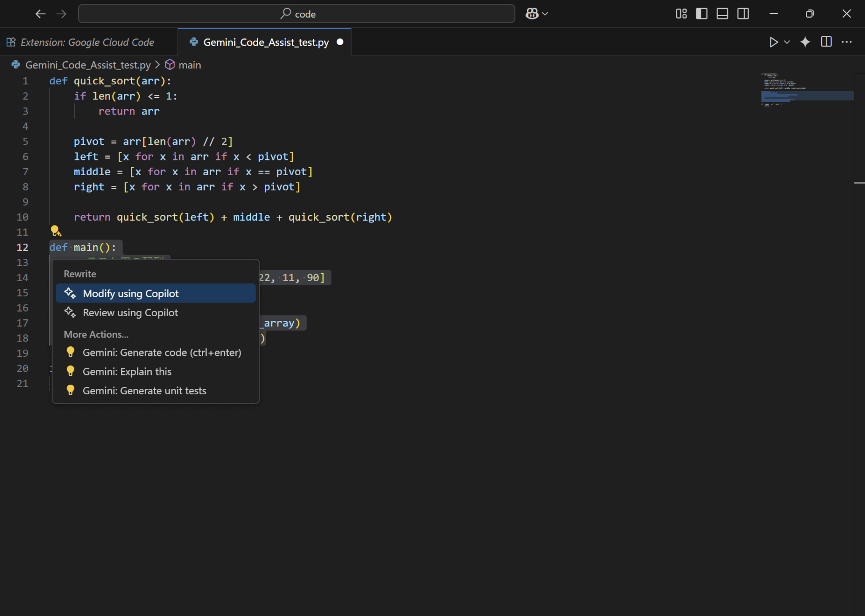865x616 pixels.
Task: Click 'return arr' on line 3
Action: point(129,111)
